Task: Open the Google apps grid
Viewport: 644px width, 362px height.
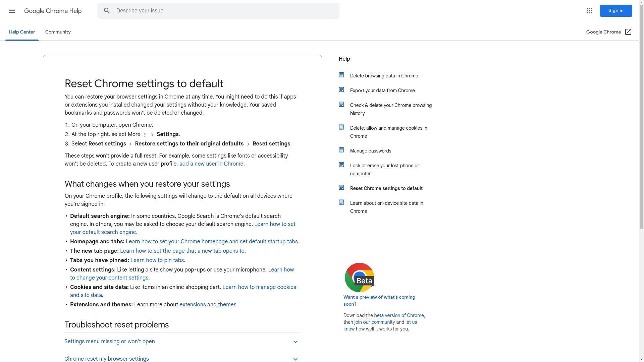Action: (589, 11)
